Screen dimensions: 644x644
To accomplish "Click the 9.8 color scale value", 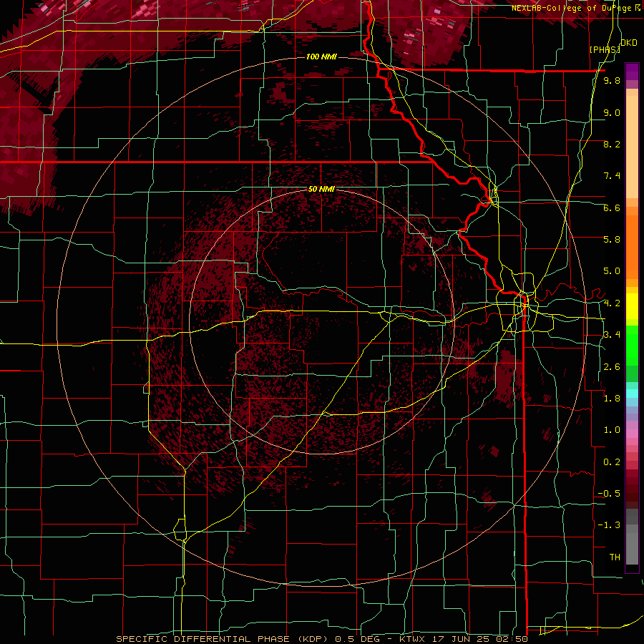I will pyautogui.click(x=612, y=80).
